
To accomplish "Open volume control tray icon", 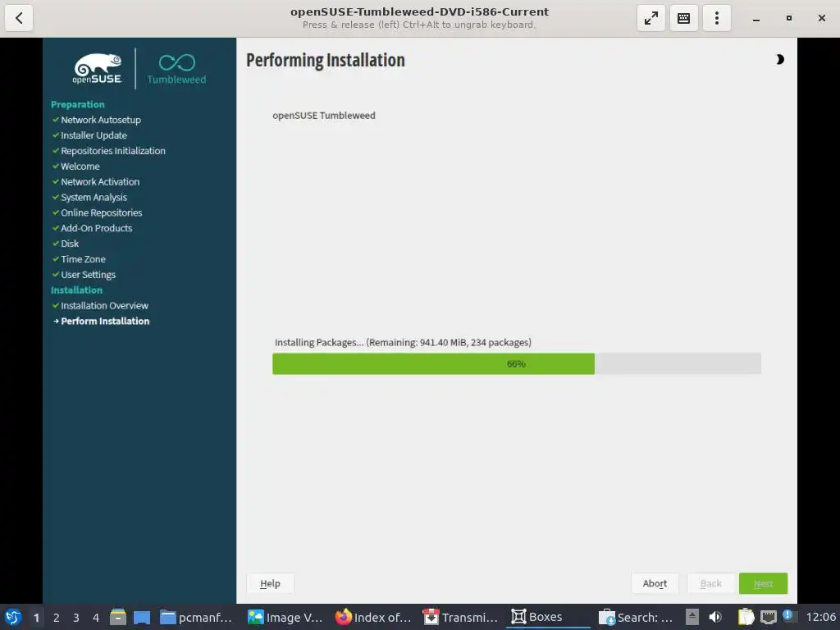I will click(x=715, y=617).
